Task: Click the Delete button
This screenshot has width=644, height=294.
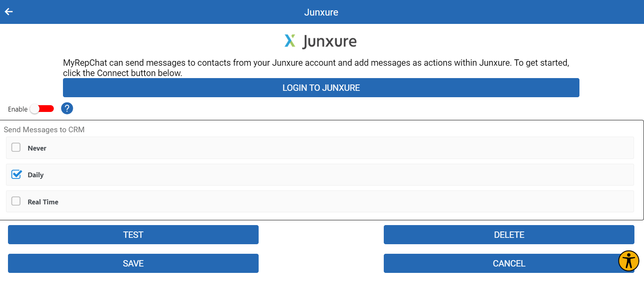Action: pyautogui.click(x=509, y=235)
